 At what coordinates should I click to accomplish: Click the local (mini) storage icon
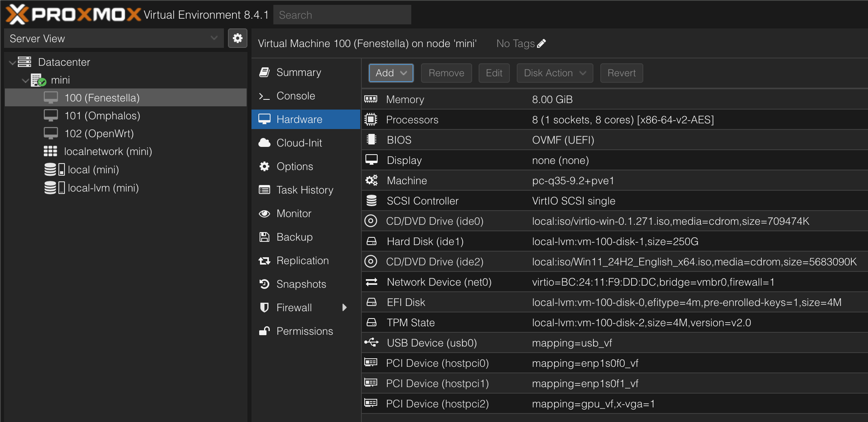click(x=54, y=170)
